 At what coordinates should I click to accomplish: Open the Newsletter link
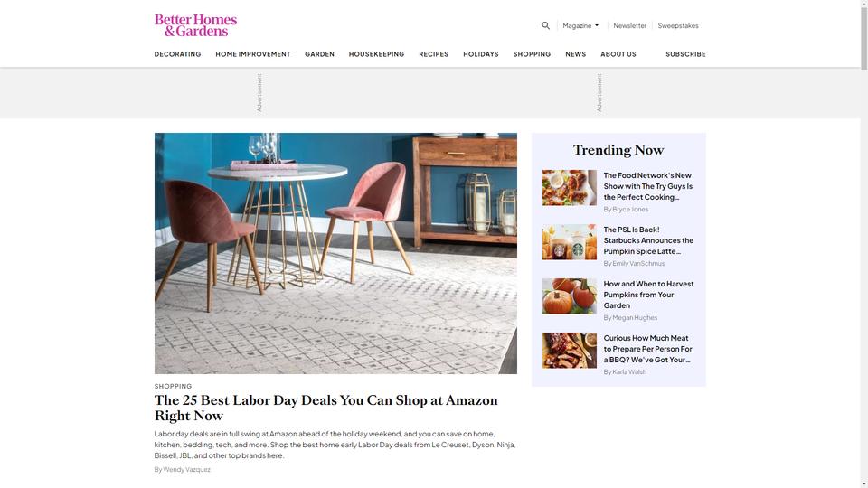(x=629, y=25)
